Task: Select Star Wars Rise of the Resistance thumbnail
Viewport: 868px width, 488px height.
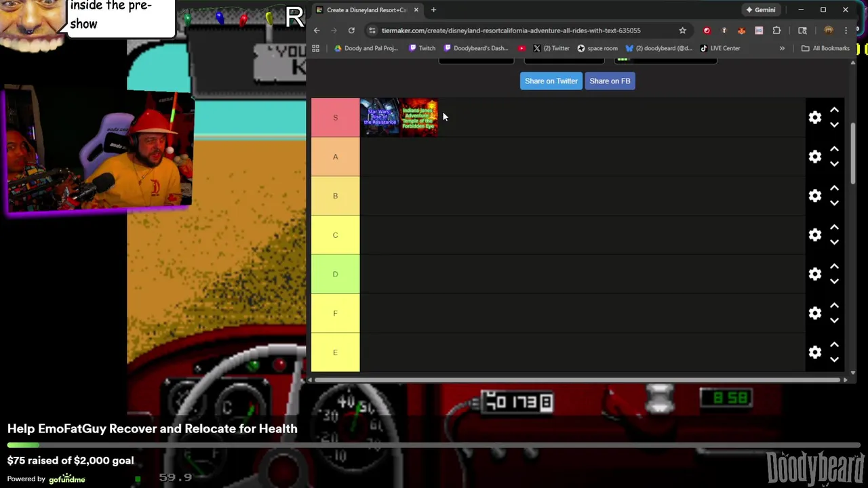Action: pyautogui.click(x=380, y=117)
